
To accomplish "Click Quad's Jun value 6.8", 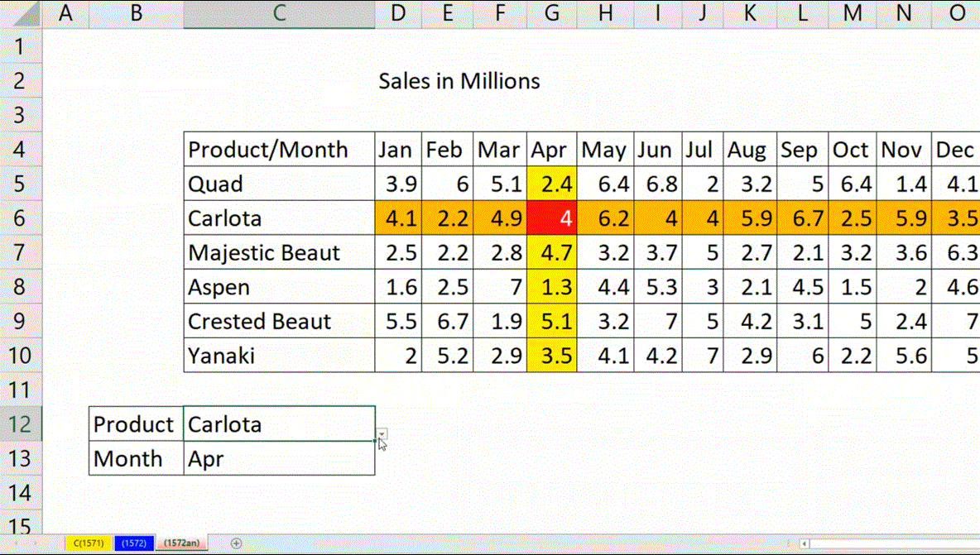I will point(658,184).
